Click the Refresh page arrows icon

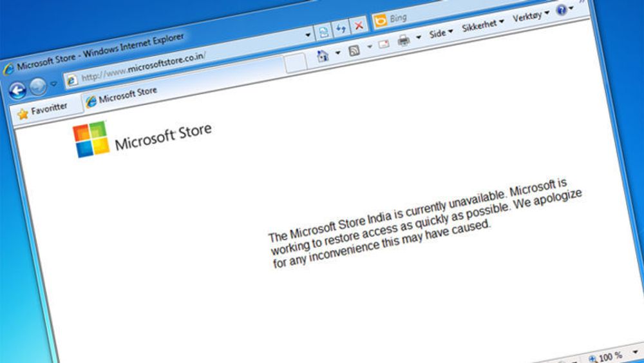click(341, 28)
